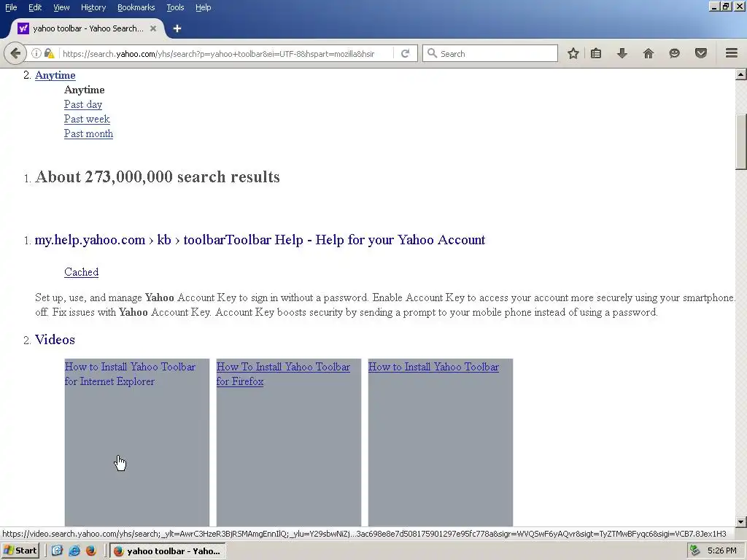Screen dimensions: 747x560
Task: Click the scrollbar up arrow
Action: pyautogui.click(x=741, y=74)
